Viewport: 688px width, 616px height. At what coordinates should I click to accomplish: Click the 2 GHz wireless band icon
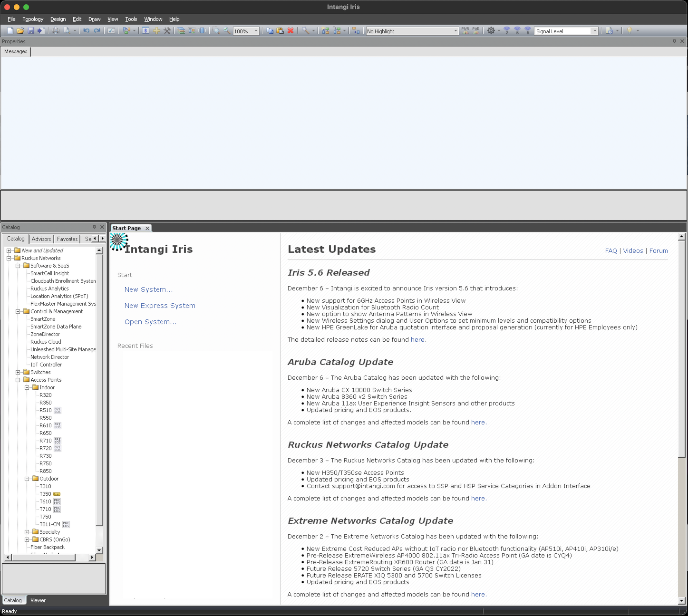507,31
